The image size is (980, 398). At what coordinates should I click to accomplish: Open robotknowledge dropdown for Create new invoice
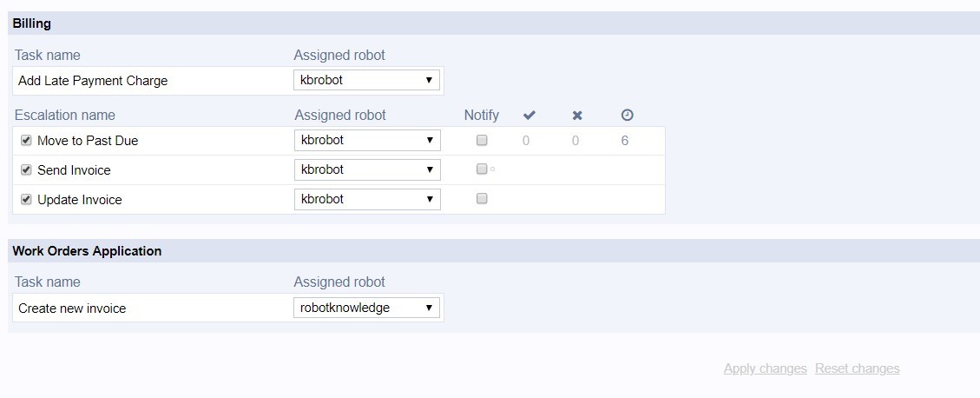[366, 308]
